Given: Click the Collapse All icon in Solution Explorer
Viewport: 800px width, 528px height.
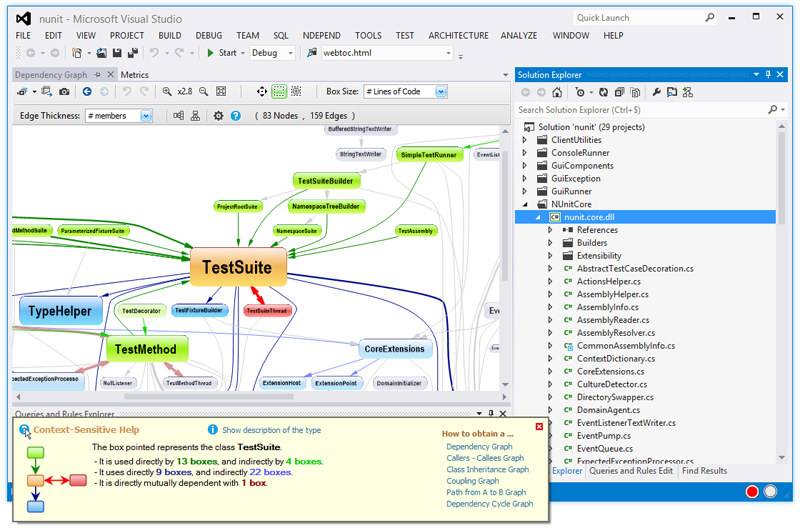Looking at the screenshot, I should click(619, 92).
